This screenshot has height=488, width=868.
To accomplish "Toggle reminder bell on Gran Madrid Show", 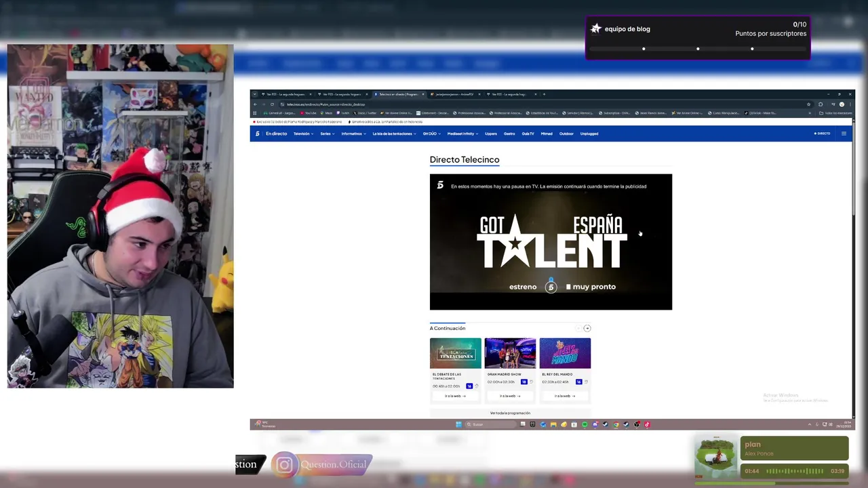I will (531, 382).
